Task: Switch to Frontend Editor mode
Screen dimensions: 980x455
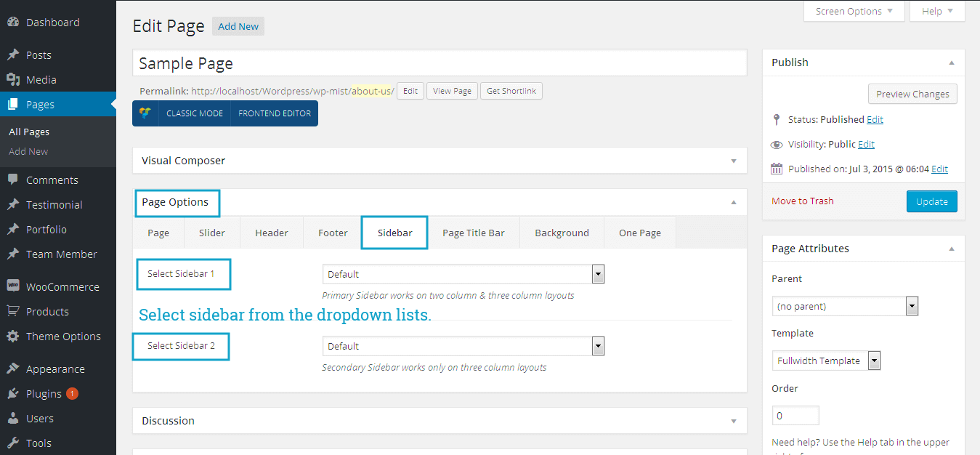Action: pos(275,113)
